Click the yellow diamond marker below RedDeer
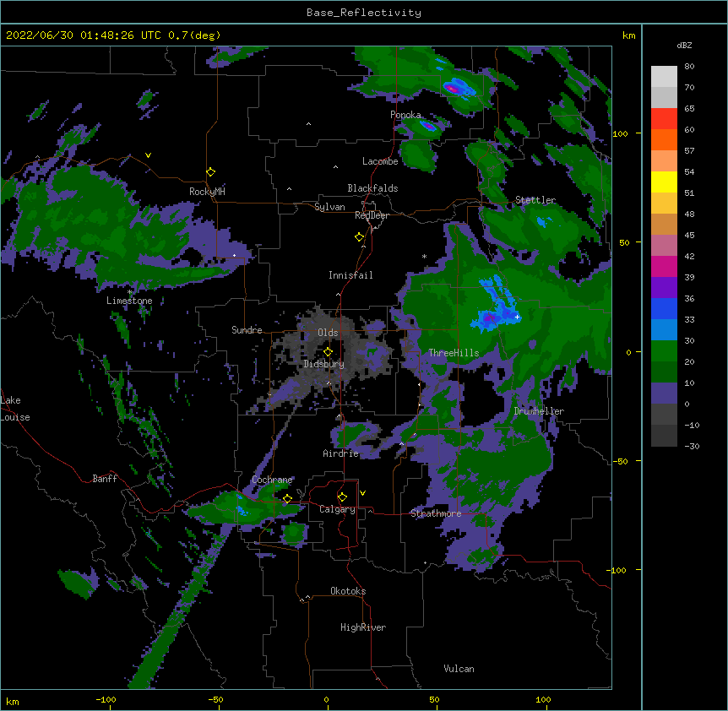The width and height of the screenshot is (728, 711). coord(360,237)
